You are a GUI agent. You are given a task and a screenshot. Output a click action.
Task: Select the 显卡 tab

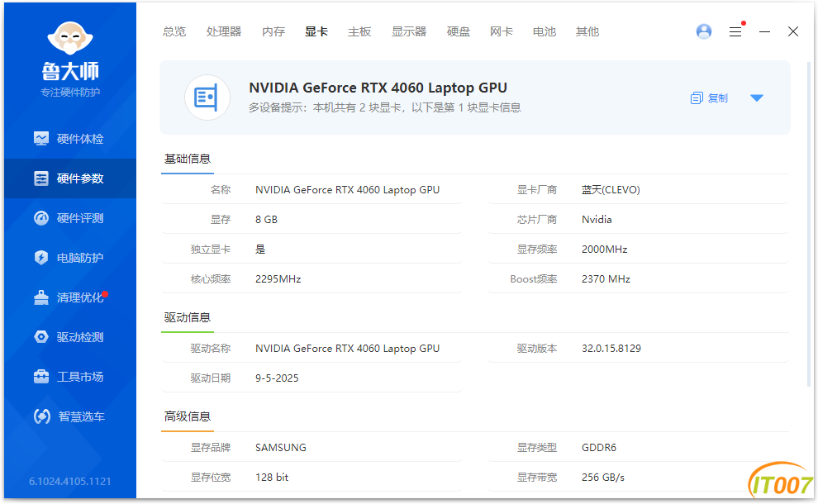point(316,32)
